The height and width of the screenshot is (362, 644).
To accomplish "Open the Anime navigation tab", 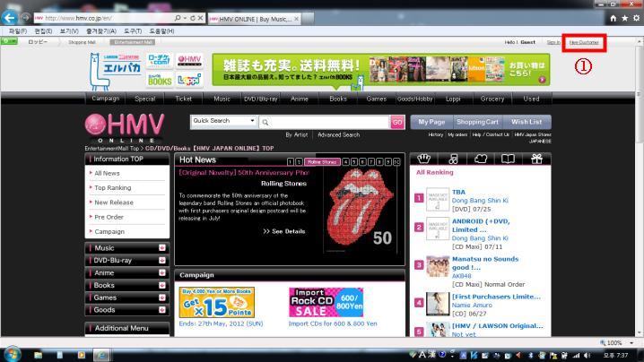I will tap(300, 99).
